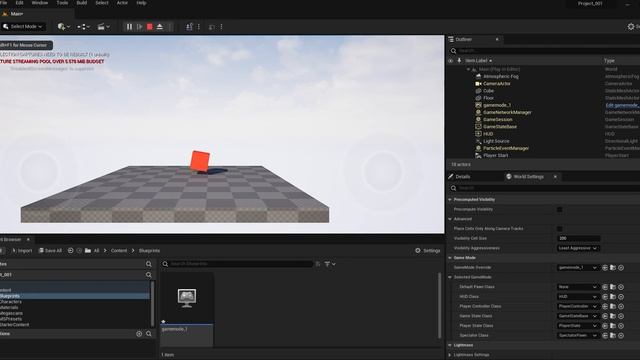Expand the Lightmass Settings row
This screenshot has height=360, width=640.
(x=450, y=355)
